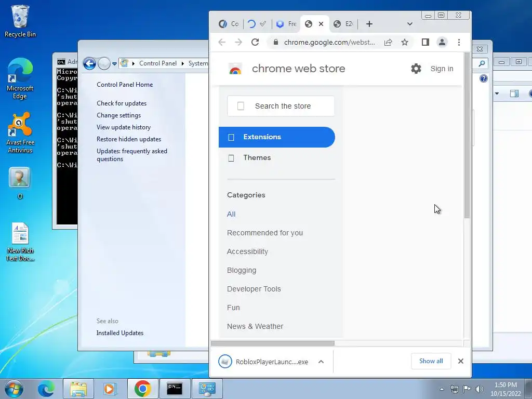The image size is (532, 399).
Task: Click the volume speaker tray icon
Action: coord(480,389)
